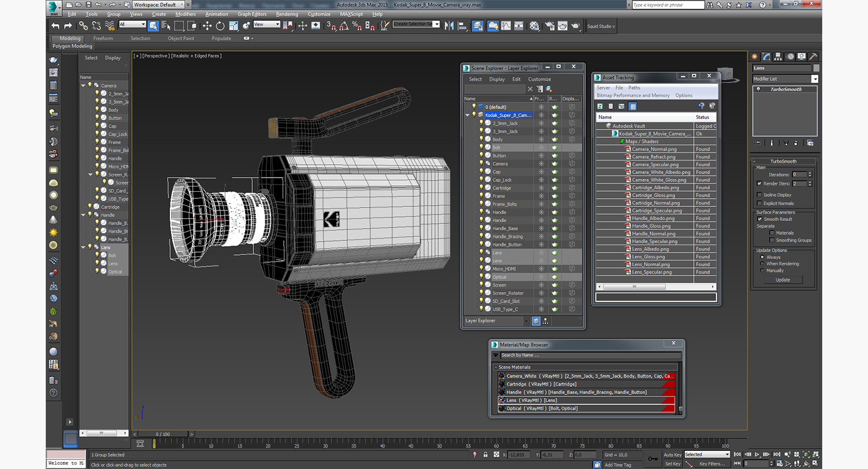
Task: Open the key mode Selected dropdown
Action: pos(707,454)
